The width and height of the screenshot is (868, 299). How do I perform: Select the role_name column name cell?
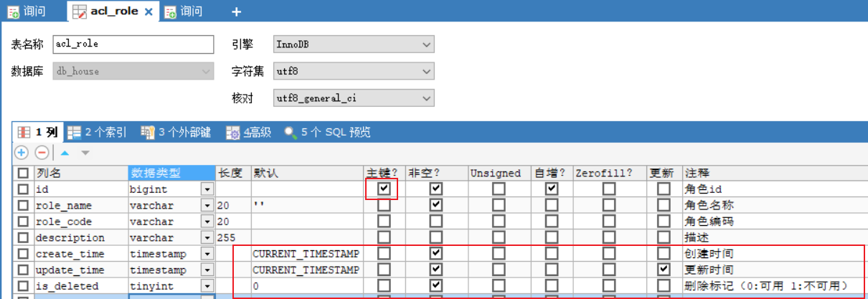(81, 205)
